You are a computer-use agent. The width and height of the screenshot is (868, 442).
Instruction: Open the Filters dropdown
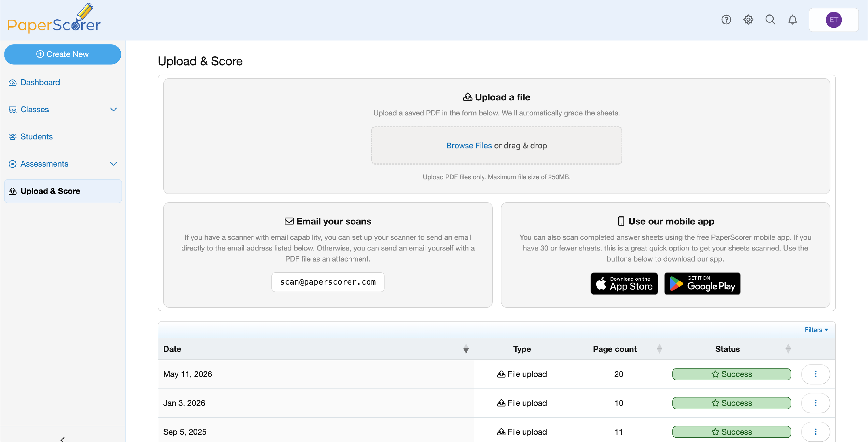pos(816,330)
